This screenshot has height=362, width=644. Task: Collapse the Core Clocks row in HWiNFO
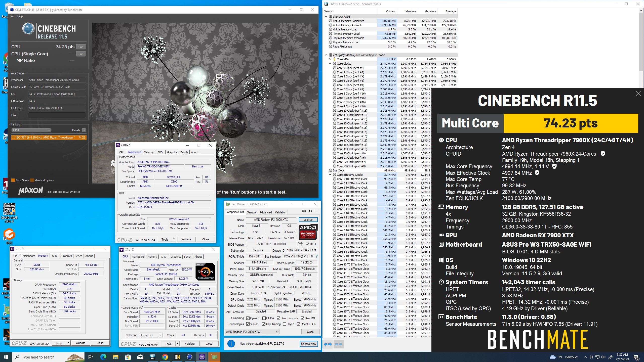330,64
